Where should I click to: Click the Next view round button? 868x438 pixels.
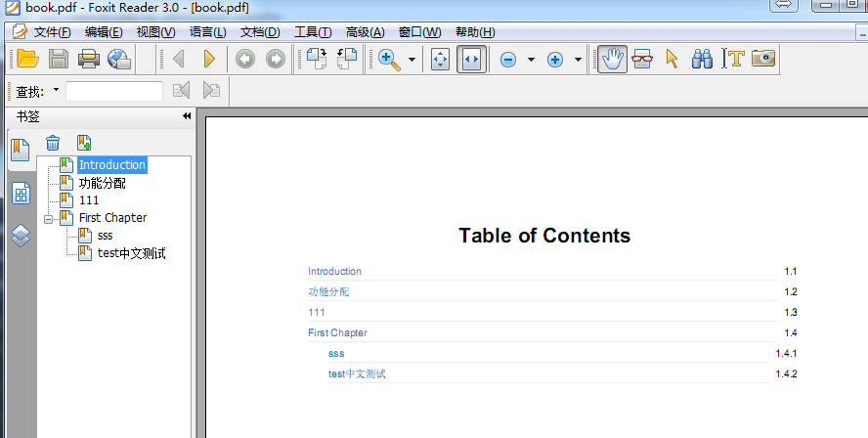coord(276,59)
